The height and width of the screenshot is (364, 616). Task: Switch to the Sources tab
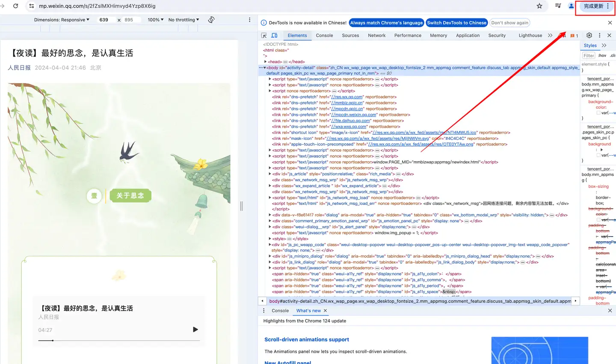(x=350, y=36)
